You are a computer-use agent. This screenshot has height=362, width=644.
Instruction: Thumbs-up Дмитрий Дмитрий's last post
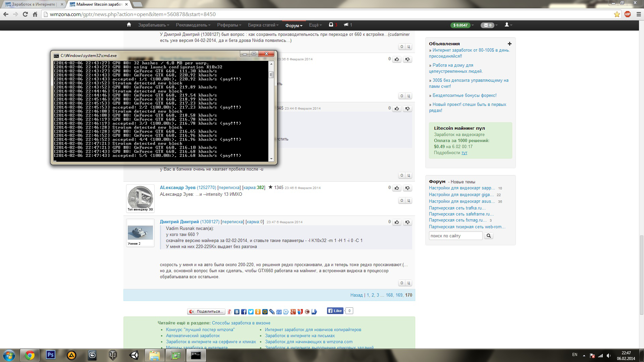pos(397,222)
